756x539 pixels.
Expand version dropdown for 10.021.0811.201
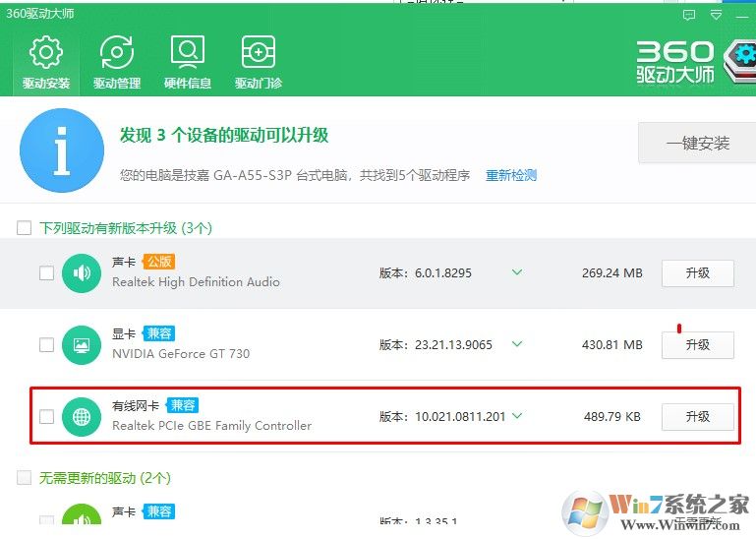click(x=517, y=416)
